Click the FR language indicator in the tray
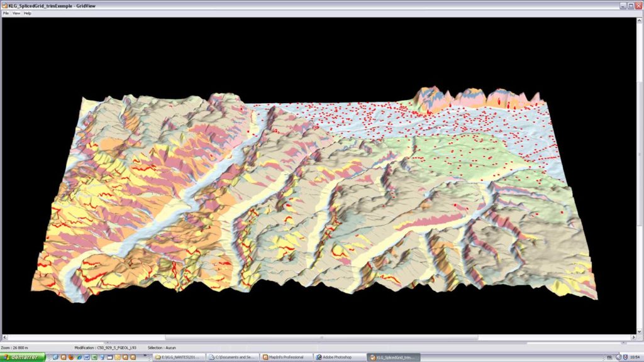Screen dimensions: 644x362 point(609,357)
